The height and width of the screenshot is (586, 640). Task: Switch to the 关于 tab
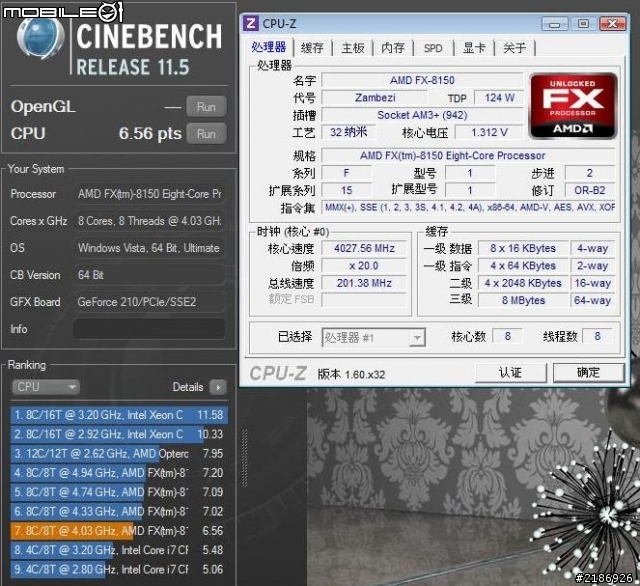[x=514, y=48]
